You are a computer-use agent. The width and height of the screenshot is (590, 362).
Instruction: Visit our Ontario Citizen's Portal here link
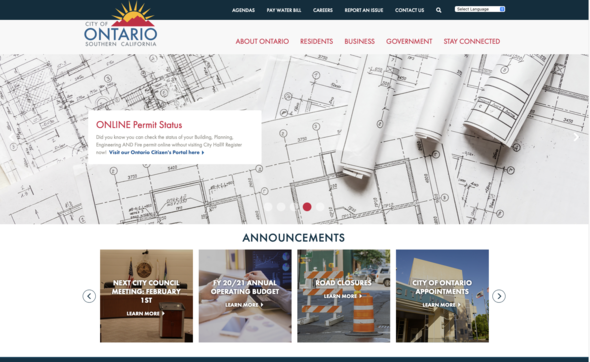(x=157, y=152)
